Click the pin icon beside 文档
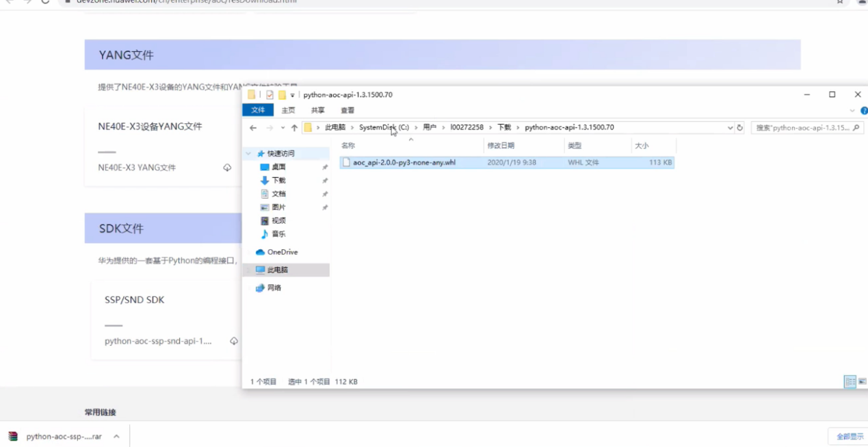Screen dimensions: 868x447 (325, 194)
